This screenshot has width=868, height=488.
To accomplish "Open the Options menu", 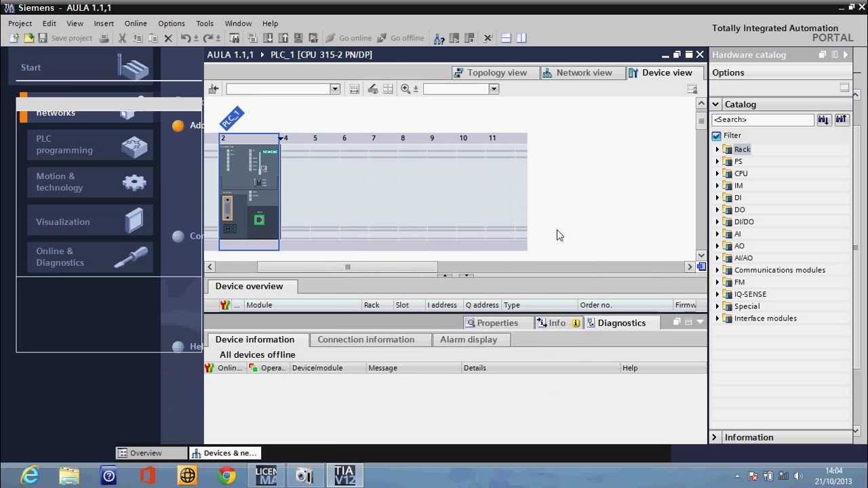I will coord(171,23).
